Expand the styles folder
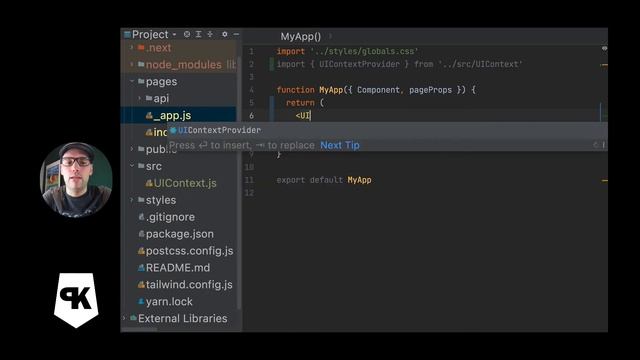This screenshot has height=360, width=640. pos(131,200)
